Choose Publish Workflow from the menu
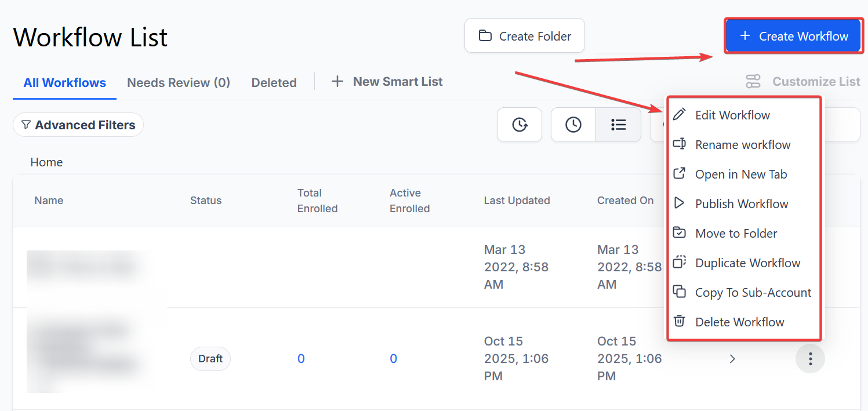The height and width of the screenshot is (411, 868). tap(742, 203)
